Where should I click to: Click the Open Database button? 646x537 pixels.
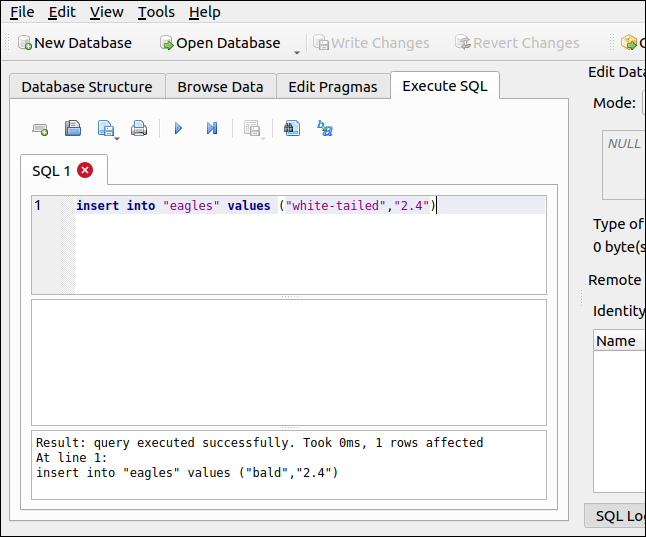(220, 43)
